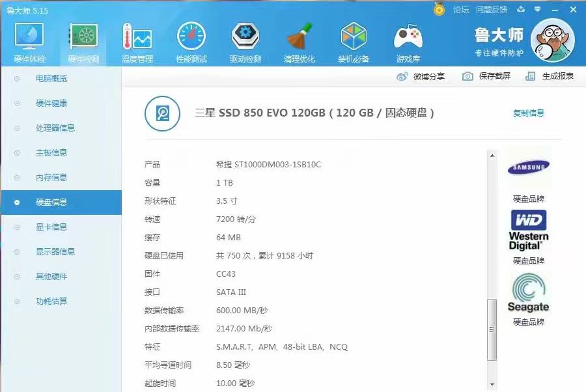Click the 10.00 毫秒 spin-up time value

tap(235, 384)
